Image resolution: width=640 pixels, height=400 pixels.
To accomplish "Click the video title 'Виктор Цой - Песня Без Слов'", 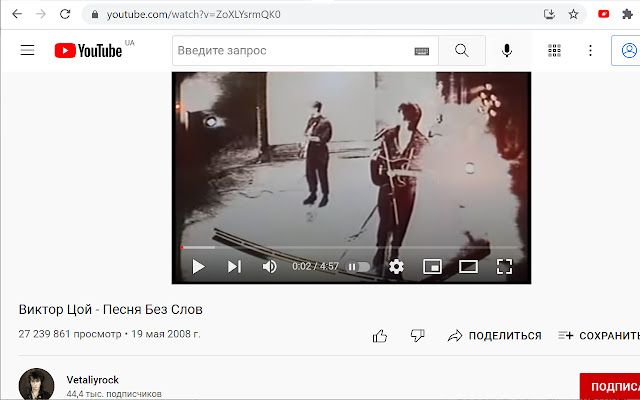I will point(111,310).
